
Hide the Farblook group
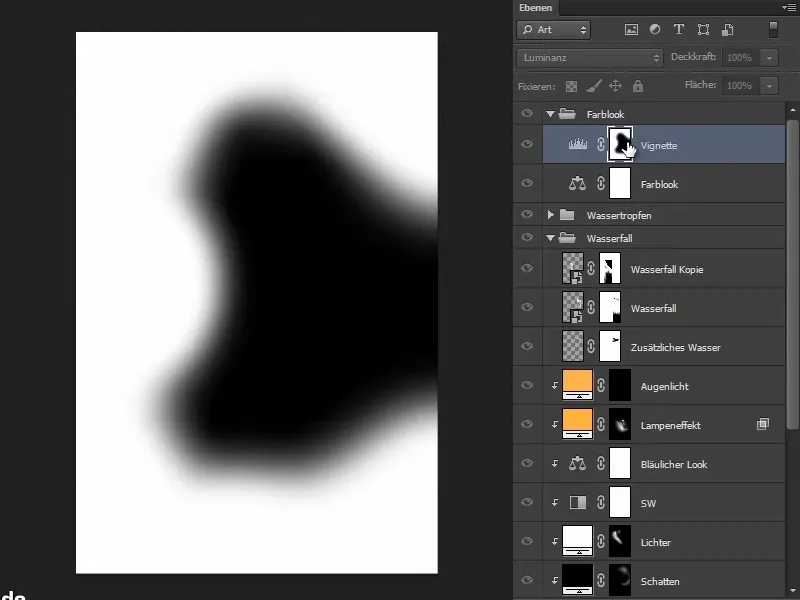527,114
